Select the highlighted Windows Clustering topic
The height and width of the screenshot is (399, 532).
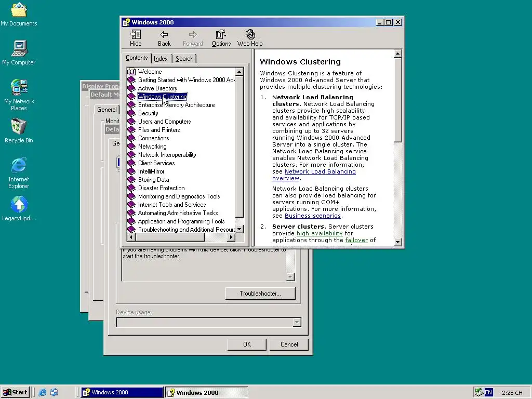[x=163, y=97]
